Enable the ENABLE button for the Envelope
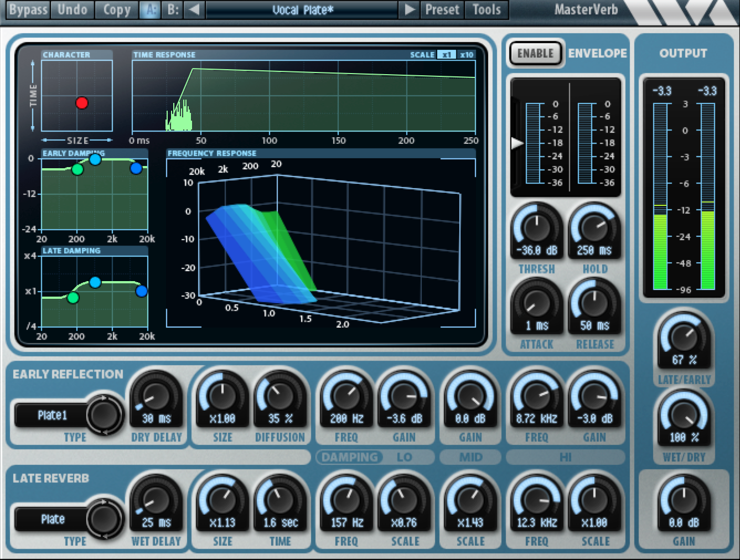 coord(534,54)
